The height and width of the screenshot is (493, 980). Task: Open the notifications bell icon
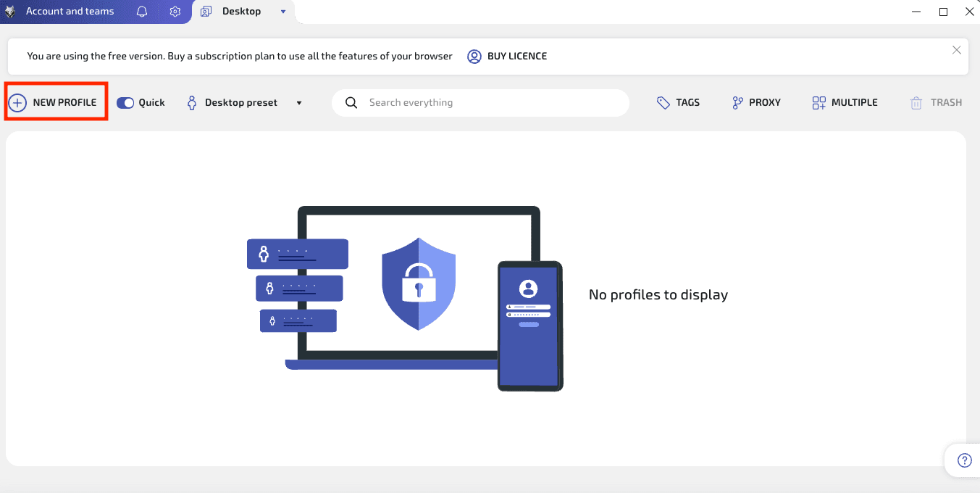point(142,11)
